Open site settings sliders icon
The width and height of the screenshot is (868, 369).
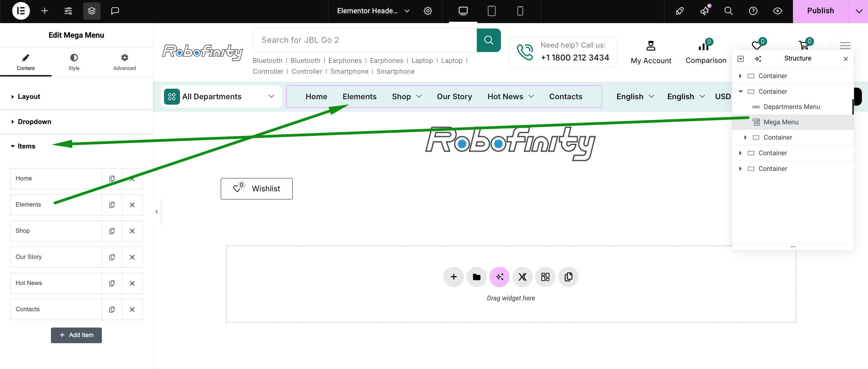coord(68,11)
